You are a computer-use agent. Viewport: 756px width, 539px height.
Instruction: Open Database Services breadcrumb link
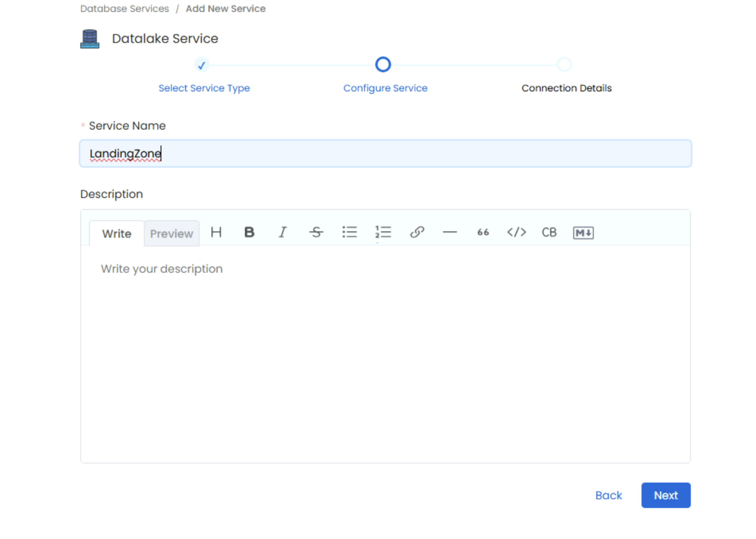[x=124, y=8]
